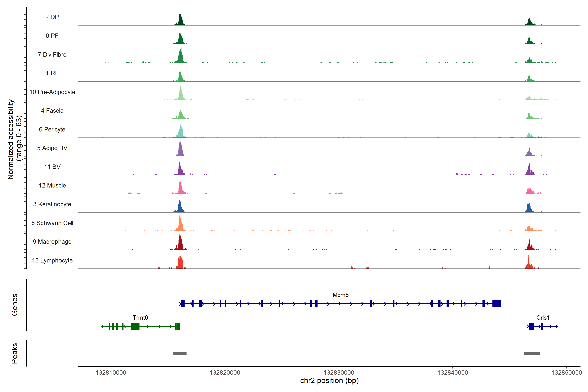Click the large green Trmt6 exon block
Viewport: 588px width, 392px height.
pyautogui.click(x=135, y=326)
